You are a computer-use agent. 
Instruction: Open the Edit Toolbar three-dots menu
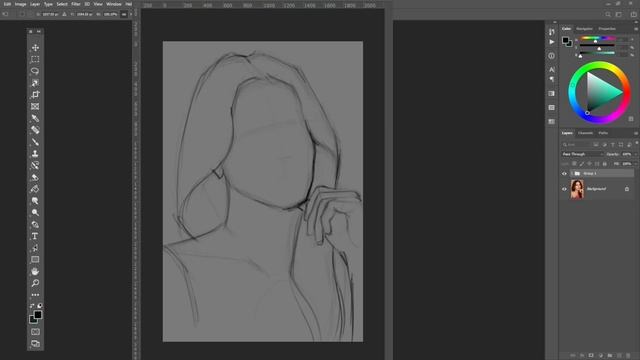35,295
